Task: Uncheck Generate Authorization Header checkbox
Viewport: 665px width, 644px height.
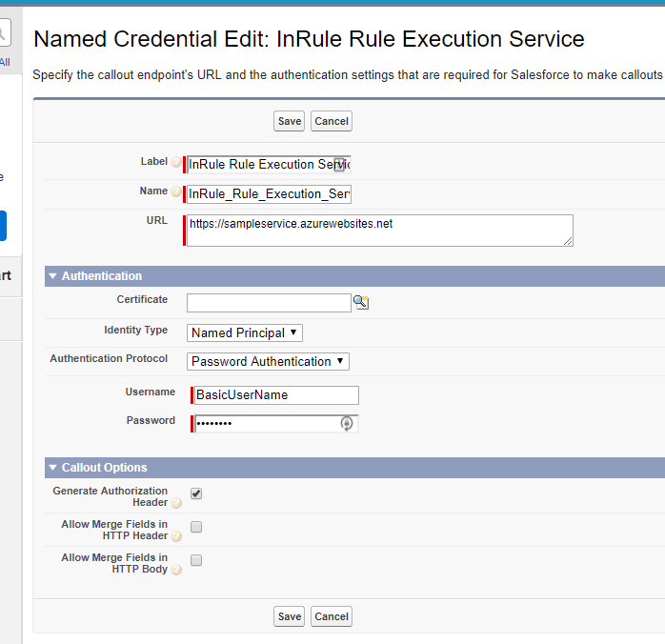Action: (196, 493)
